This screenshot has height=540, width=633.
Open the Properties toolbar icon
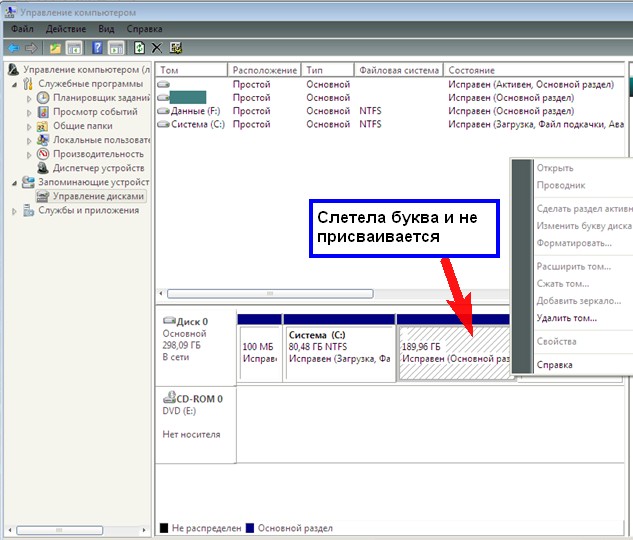pyautogui.click(x=176, y=48)
